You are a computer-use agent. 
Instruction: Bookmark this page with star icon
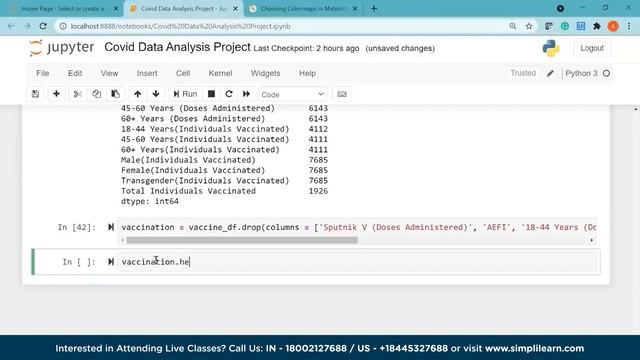point(529,26)
